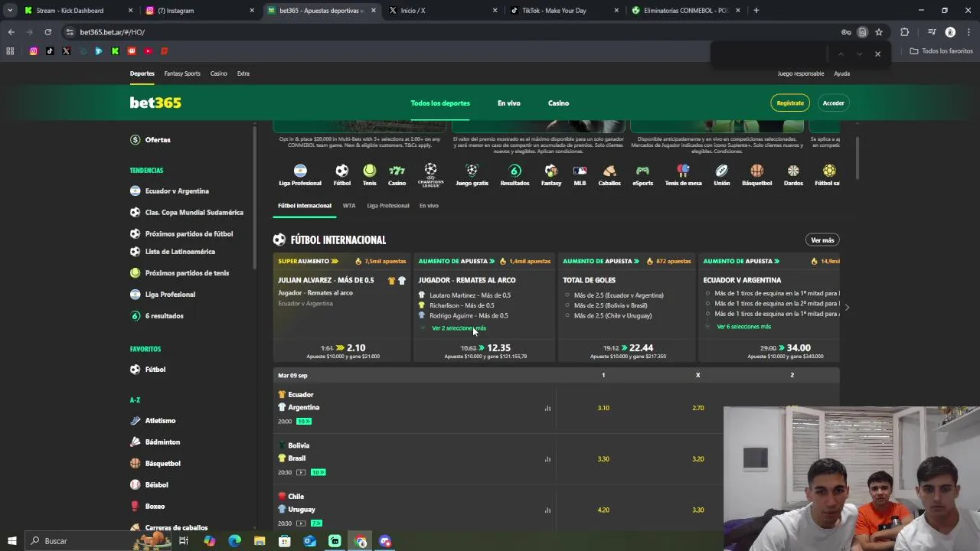Select odds 3.10 for Ecuador win
980x551 pixels.
(x=603, y=408)
